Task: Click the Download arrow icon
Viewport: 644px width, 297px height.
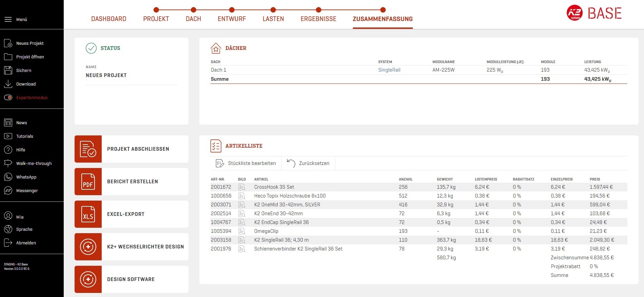Action: [x=8, y=84]
